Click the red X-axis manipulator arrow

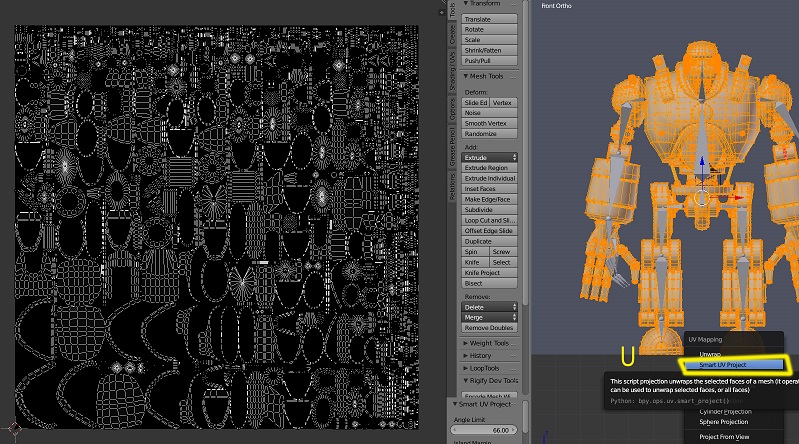[x=738, y=198]
